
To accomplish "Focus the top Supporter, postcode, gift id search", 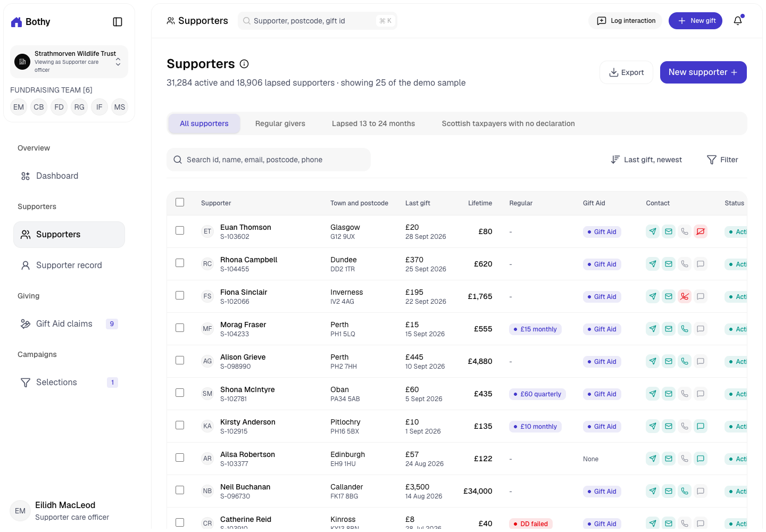I will [x=318, y=21].
